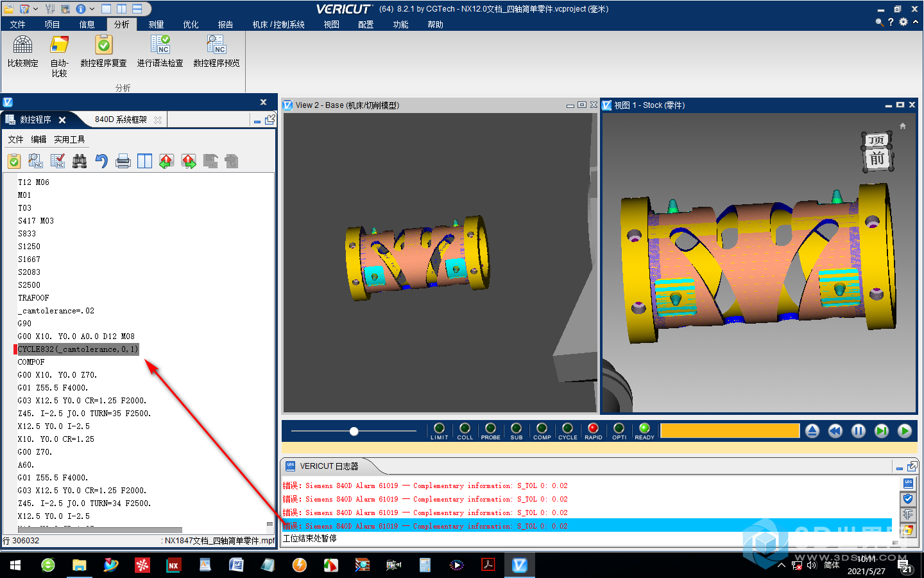Select the highlighted Siemens 840D Alarm 61019 log entry
The height and width of the screenshot is (578, 924).
[x=586, y=526]
